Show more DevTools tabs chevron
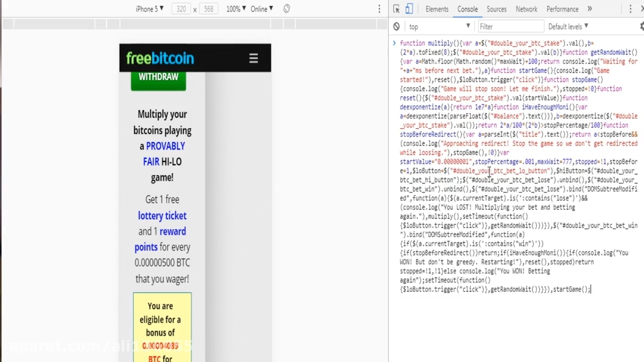This screenshot has height=362, width=644. click(590, 9)
